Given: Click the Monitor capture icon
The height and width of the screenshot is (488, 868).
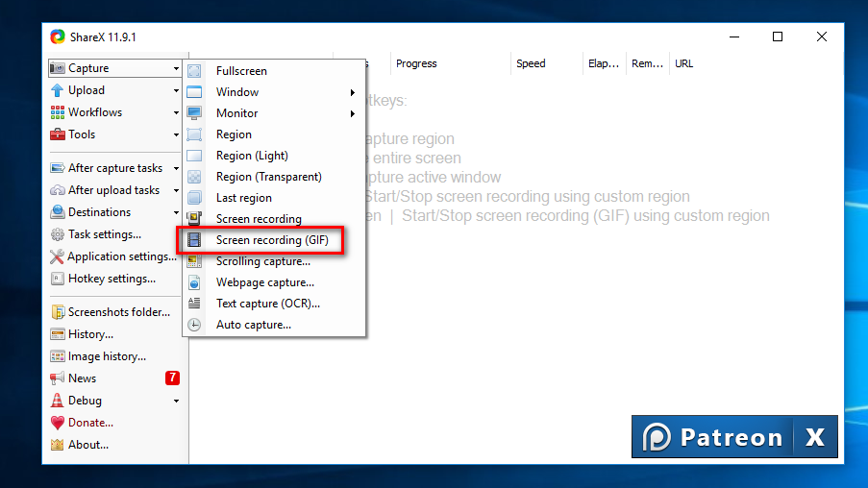Looking at the screenshot, I should [194, 112].
